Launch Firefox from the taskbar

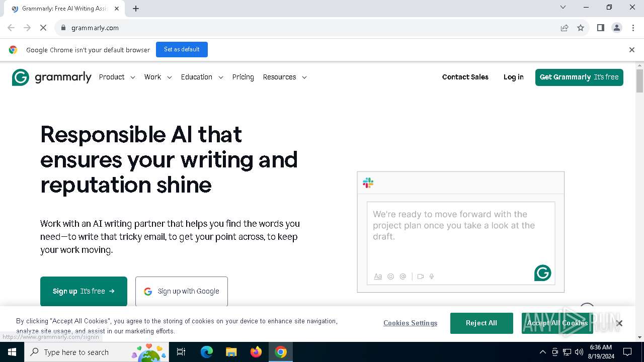click(x=256, y=352)
